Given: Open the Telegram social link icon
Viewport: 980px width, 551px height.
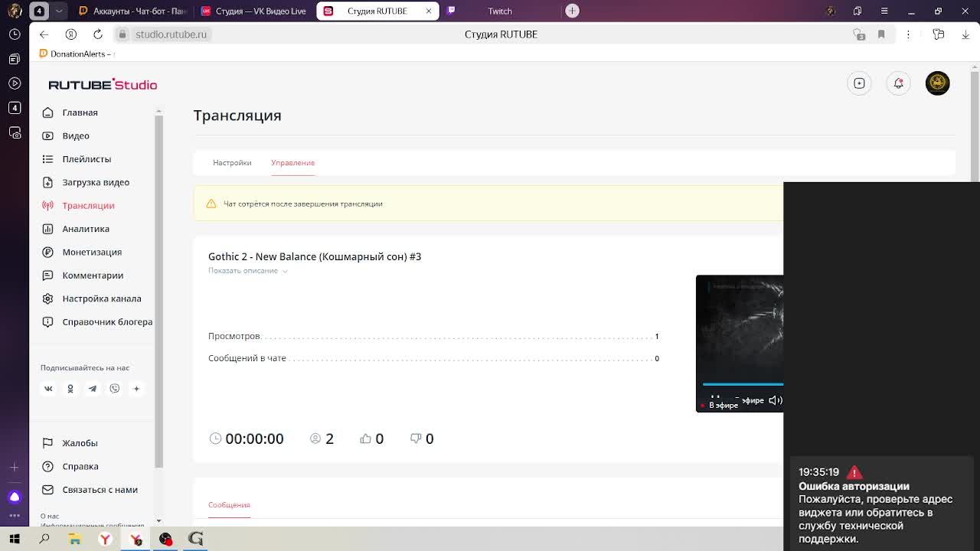Looking at the screenshot, I should (93, 389).
